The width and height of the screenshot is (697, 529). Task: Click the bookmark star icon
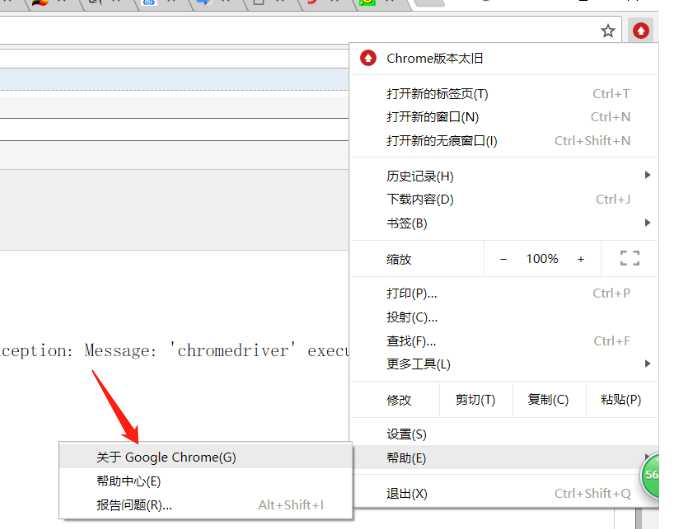point(607,31)
